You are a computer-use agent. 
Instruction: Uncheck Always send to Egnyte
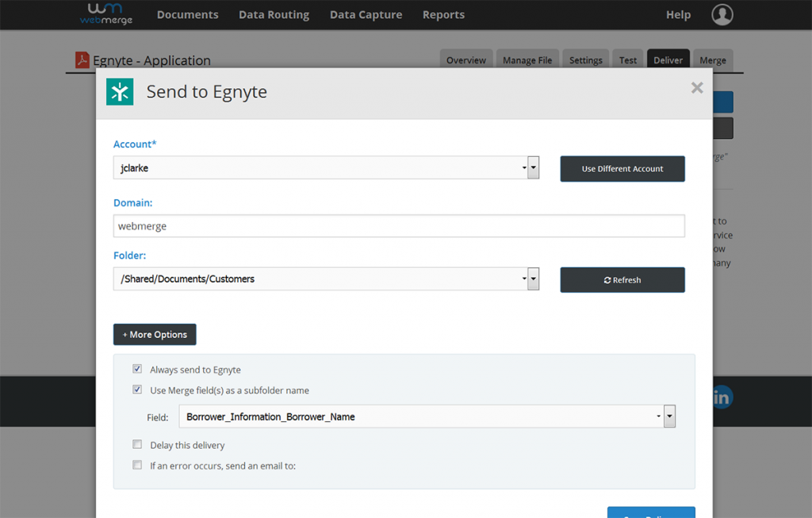point(137,370)
